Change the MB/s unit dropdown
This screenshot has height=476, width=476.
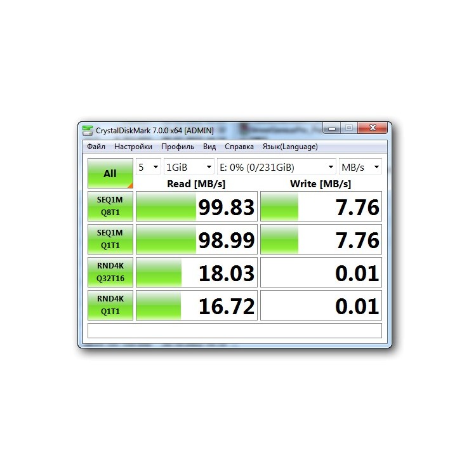[x=360, y=167]
